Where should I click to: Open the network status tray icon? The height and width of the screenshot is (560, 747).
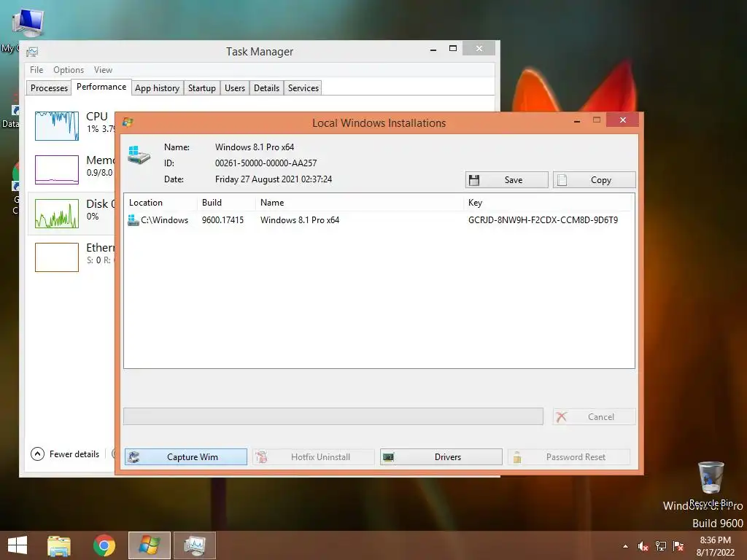[661, 546]
